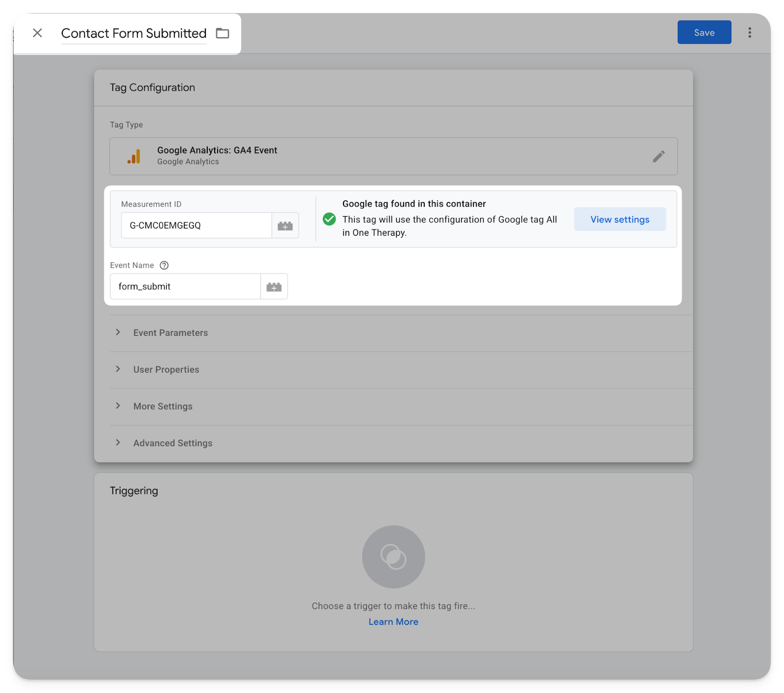The image size is (784, 693).
Task: Expand the Advanced Settings section
Action: click(x=172, y=443)
